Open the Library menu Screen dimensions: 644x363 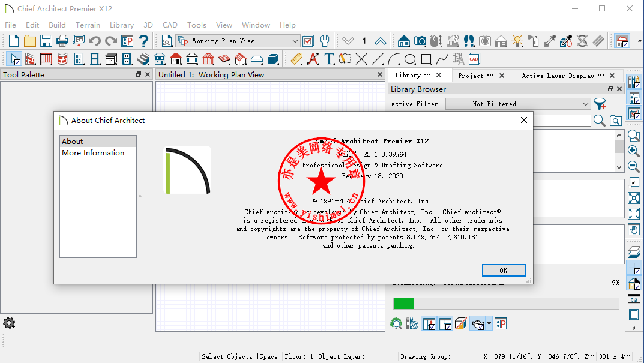[x=122, y=25]
